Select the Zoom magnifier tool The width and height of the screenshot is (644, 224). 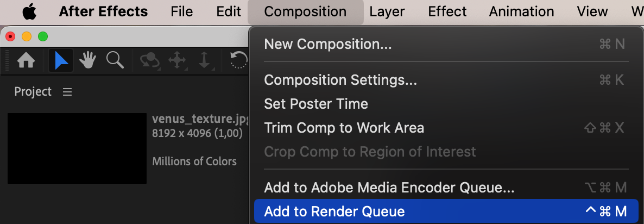115,61
